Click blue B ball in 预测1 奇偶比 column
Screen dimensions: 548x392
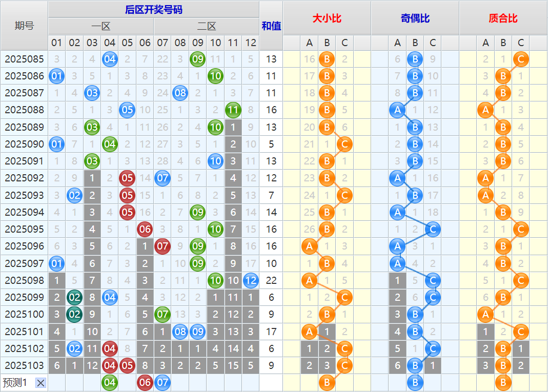tap(415, 383)
